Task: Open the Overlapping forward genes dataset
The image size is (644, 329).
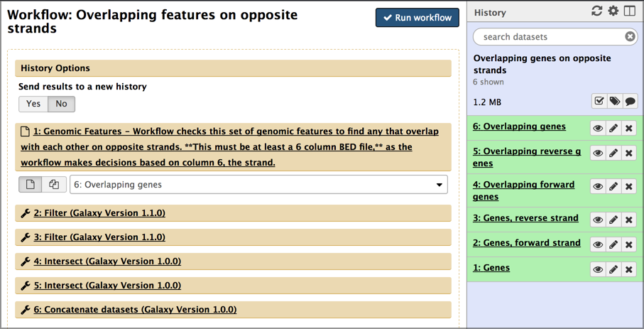Action: click(x=524, y=190)
